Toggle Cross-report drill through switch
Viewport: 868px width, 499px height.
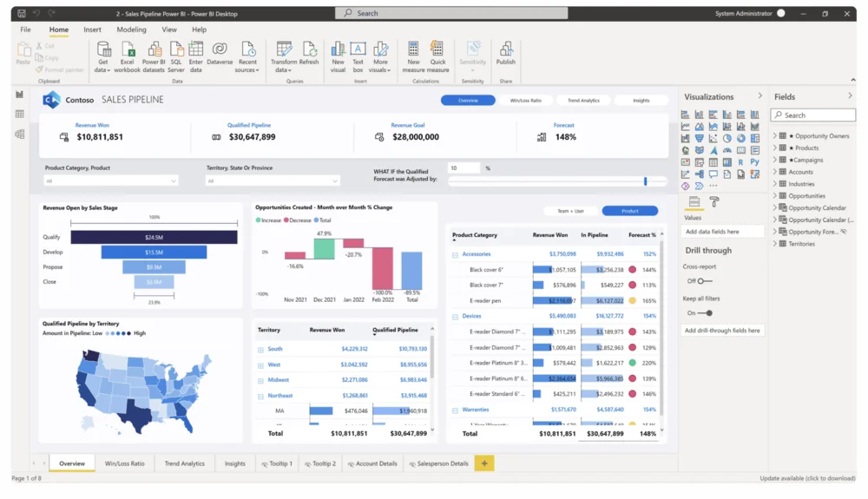(x=704, y=281)
